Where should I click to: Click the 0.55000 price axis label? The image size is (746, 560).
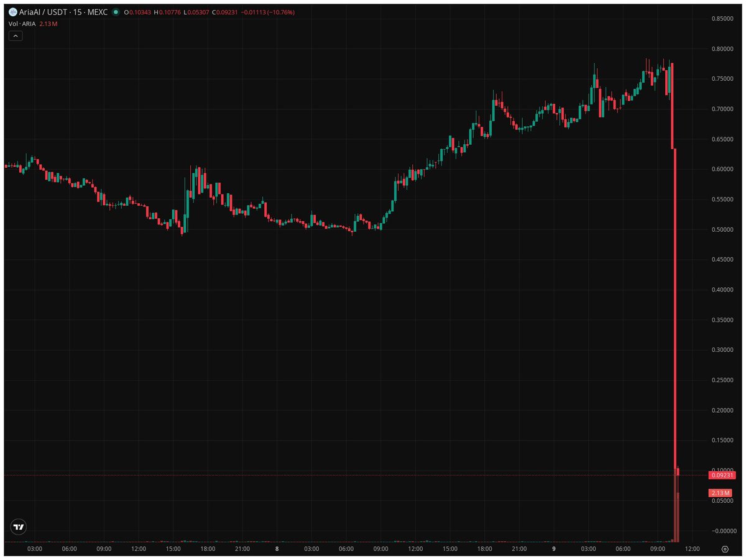click(x=722, y=200)
